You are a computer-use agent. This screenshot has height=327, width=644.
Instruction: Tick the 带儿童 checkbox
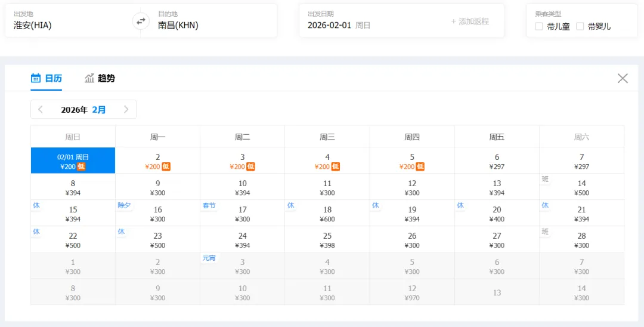point(539,27)
